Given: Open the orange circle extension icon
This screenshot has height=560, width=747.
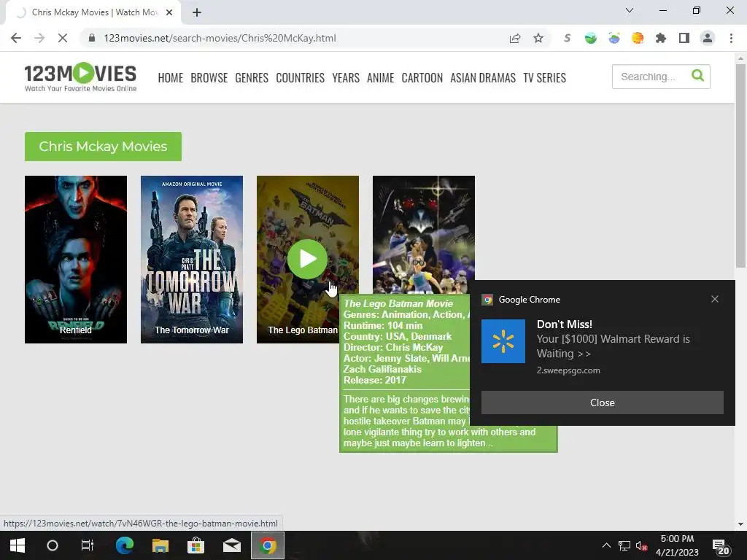Looking at the screenshot, I should click(638, 38).
